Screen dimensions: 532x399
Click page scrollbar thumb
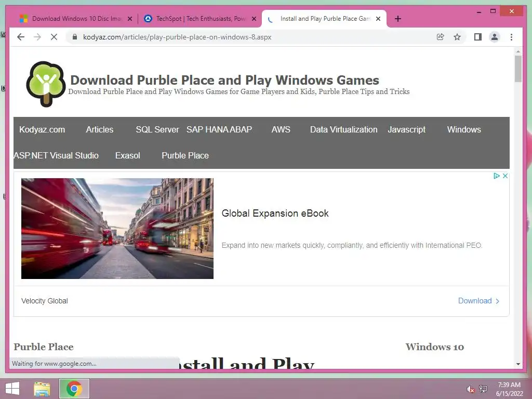518,69
